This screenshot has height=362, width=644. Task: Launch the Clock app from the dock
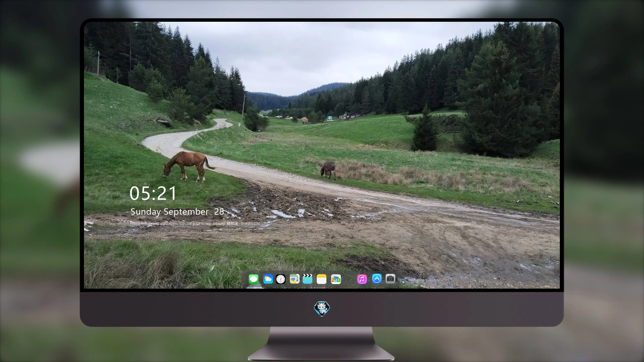click(281, 279)
